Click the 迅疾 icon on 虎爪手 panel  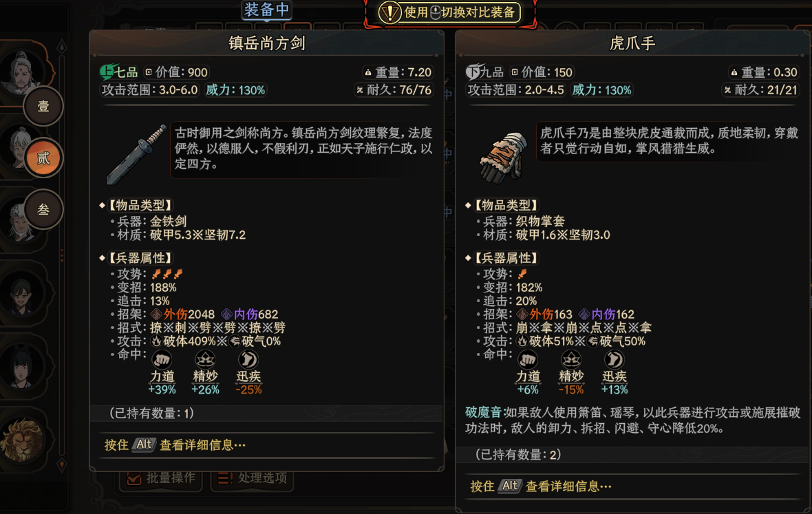coord(615,359)
